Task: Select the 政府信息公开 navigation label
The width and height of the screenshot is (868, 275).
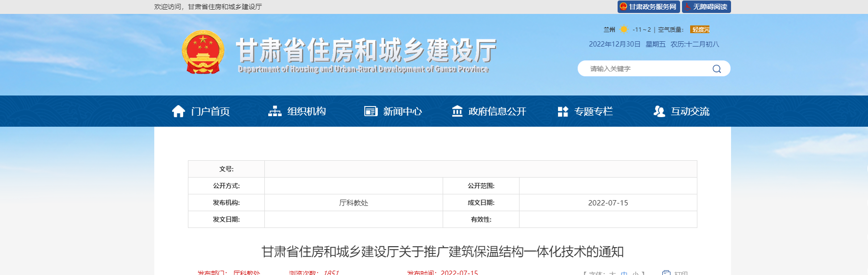Action: click(497, 111)
